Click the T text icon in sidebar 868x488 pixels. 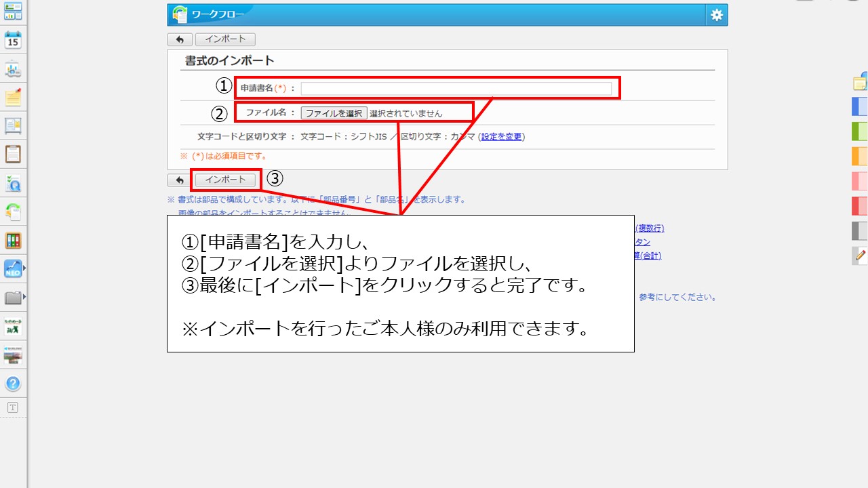click(13, 407)
